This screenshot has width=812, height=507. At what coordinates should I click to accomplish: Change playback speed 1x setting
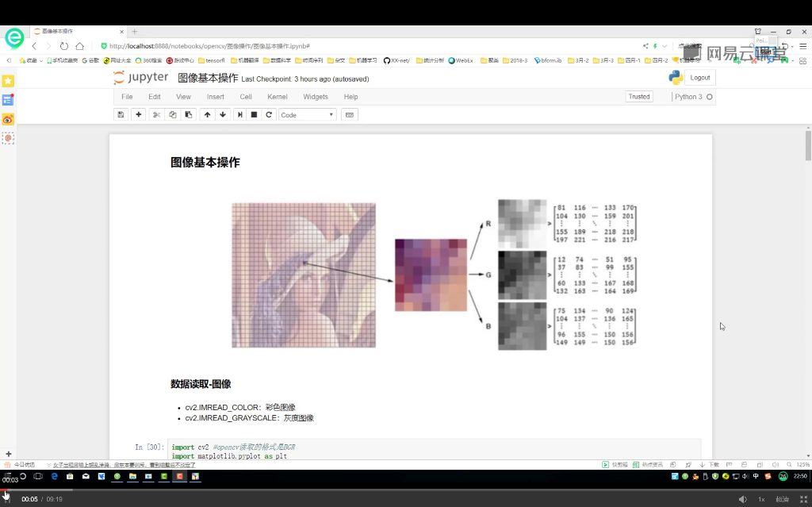pos(761,499)
